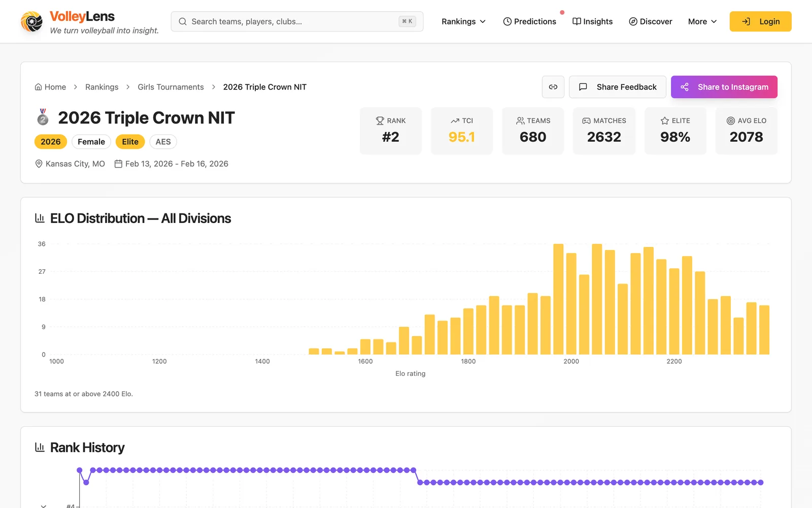812x508 pixels.
Task: Open the Share Feedback dialog
Action: [618, 87]
